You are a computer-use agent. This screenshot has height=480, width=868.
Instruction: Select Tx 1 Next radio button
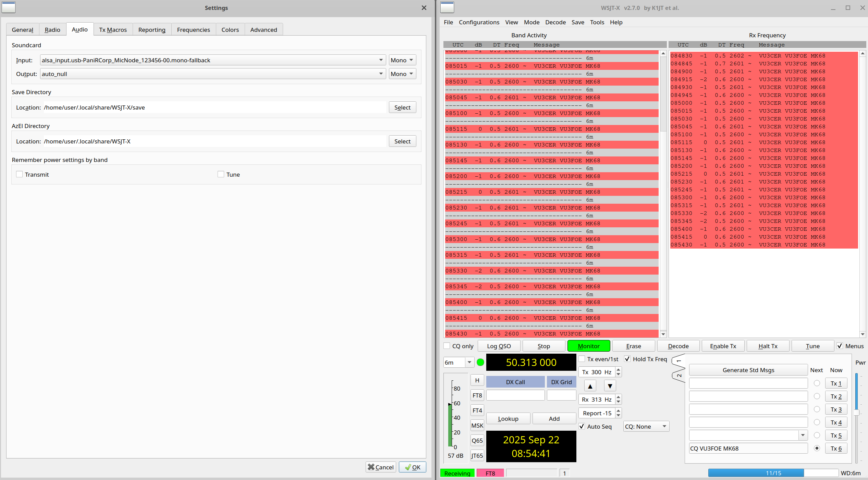(x=817, y=383)
